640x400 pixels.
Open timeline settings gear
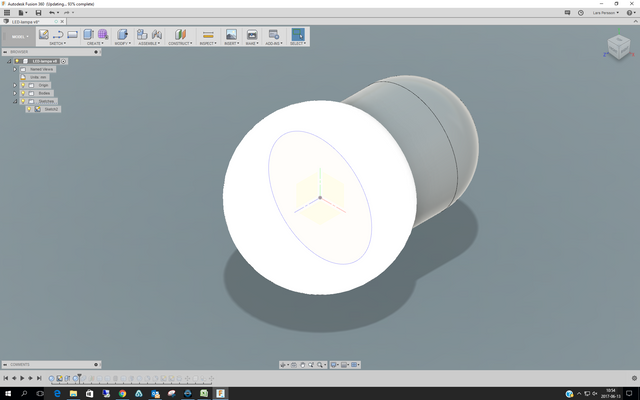[x=634, y=378]
